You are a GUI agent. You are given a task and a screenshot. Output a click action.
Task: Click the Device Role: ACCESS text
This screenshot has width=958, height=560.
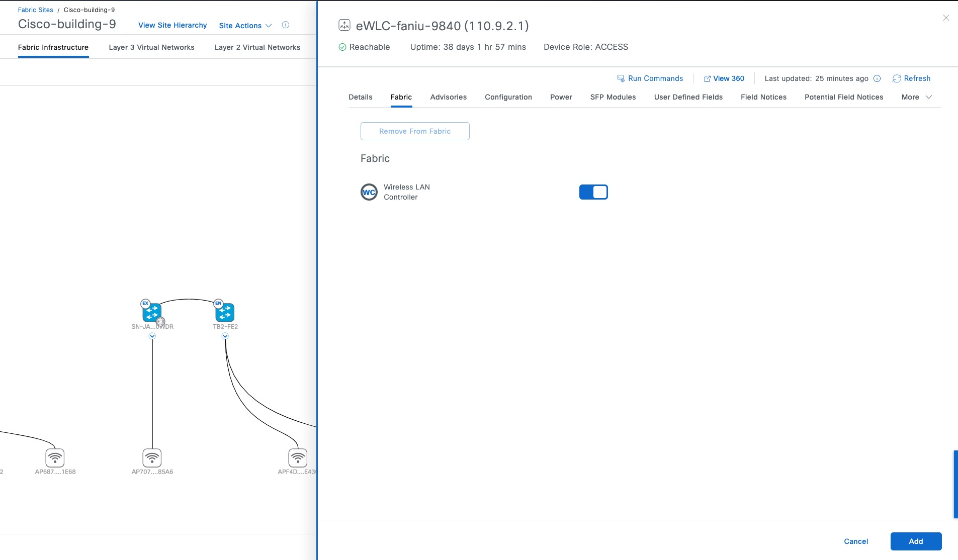coord(586,47)
